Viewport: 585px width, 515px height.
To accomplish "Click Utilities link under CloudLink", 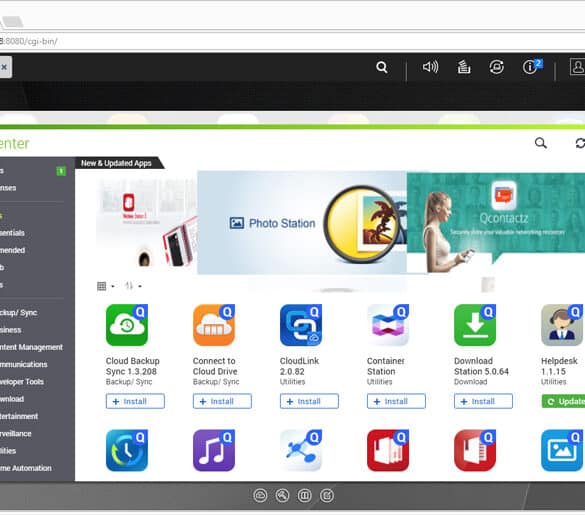I will point(292,382).
